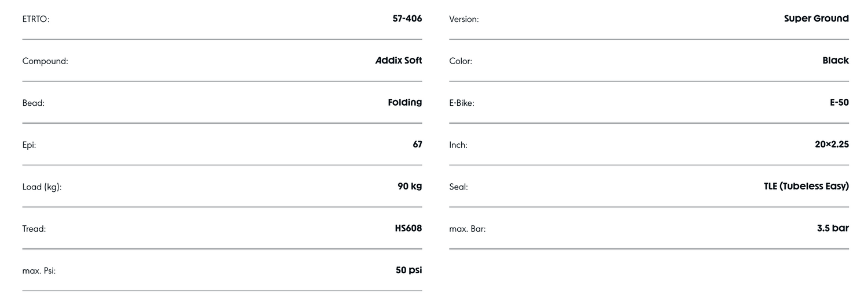Click the Black color value
Image resolution: width=868 pixels, height=301 pixels.
click(x=835, y=61)
